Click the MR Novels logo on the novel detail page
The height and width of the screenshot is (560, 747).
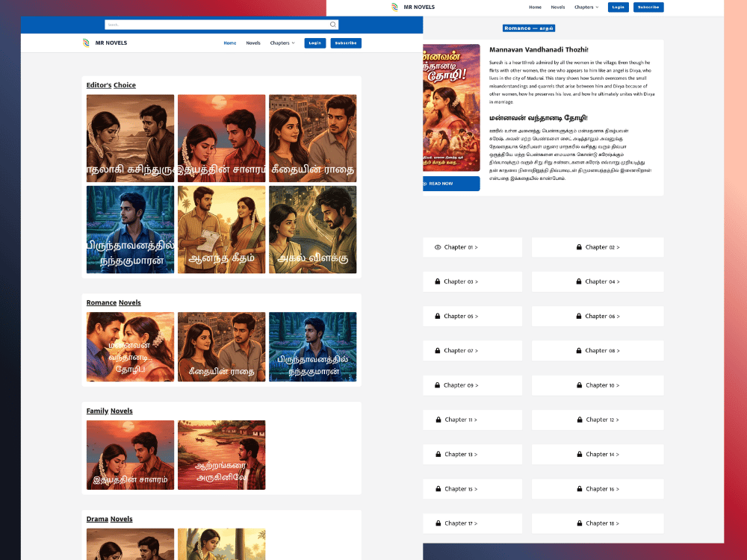(394, 7)
